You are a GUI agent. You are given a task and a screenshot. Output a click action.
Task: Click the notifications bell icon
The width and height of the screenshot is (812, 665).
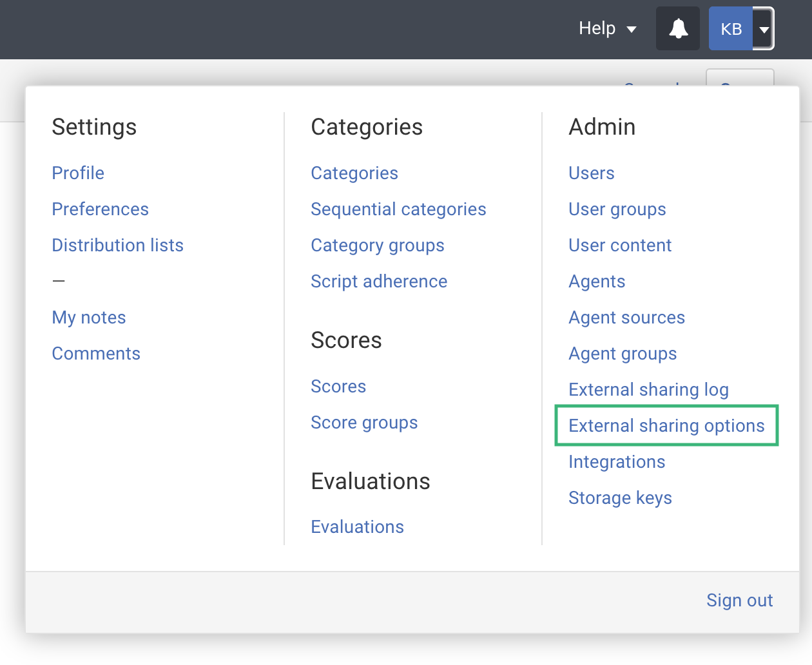[x=678, y=29]
